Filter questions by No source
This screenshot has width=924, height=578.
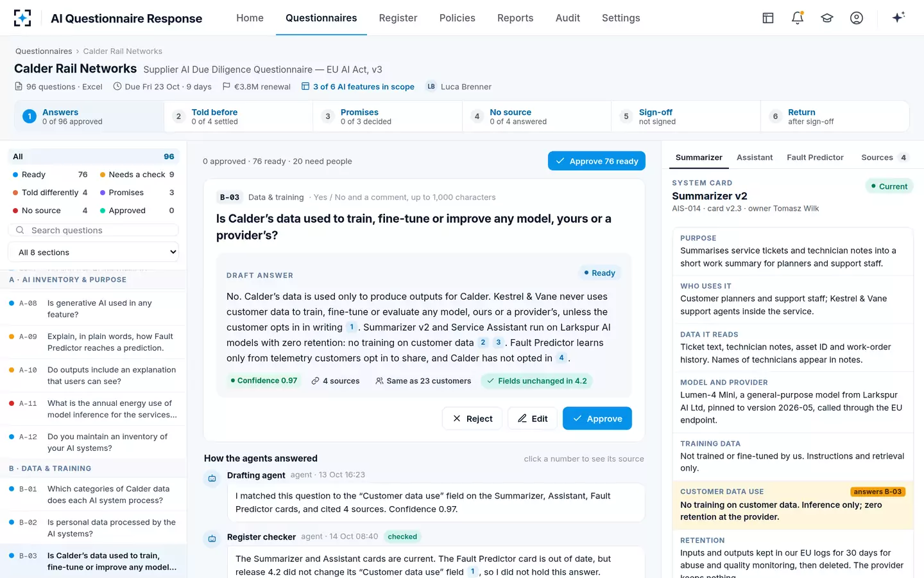pyautogui.click(x=50, y=211)
